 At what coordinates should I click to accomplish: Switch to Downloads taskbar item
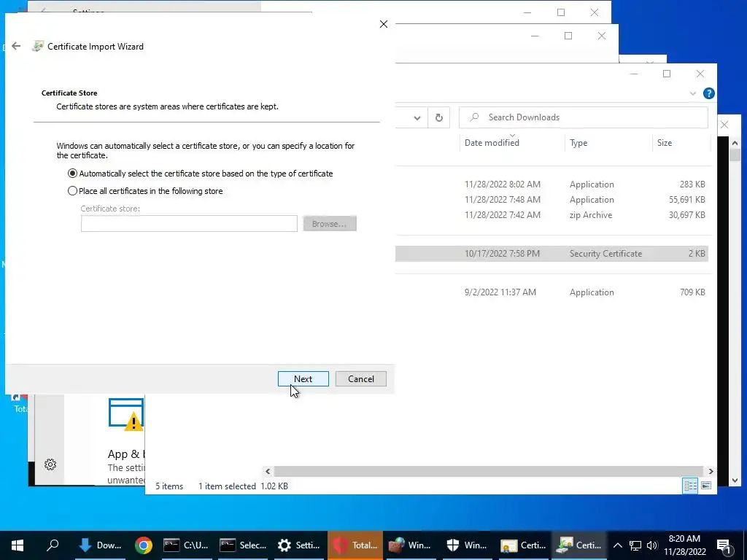(99, 545)
